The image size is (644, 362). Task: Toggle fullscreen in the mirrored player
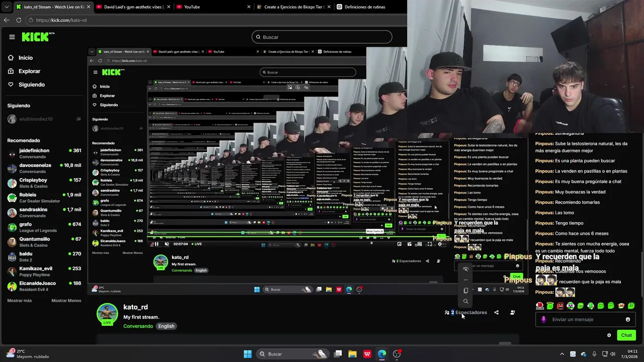point(430,244)
